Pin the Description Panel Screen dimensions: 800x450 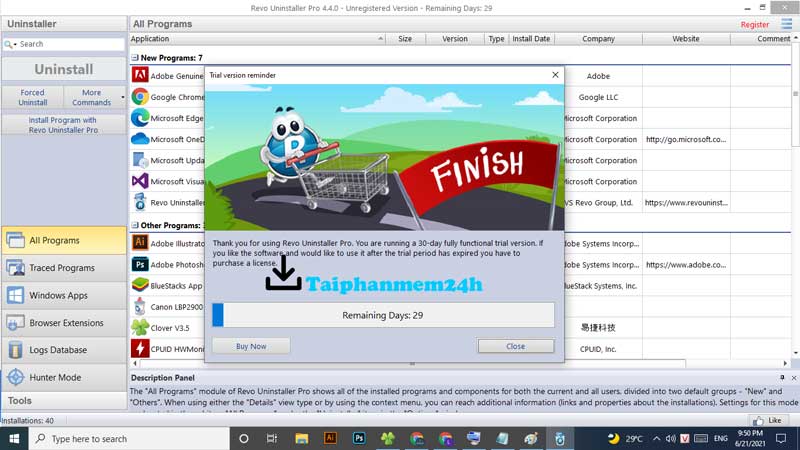(782, 378)
